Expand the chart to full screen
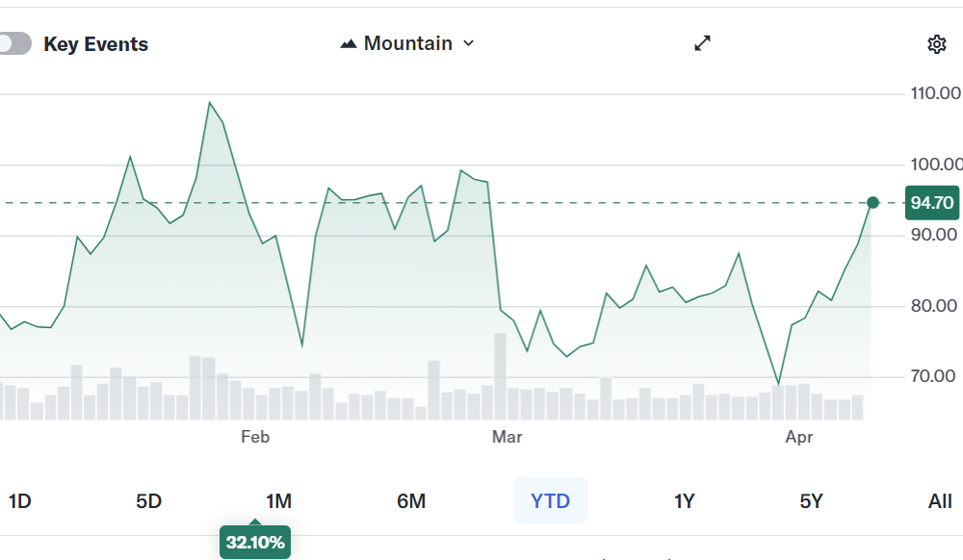The image size is (963, 560). coord(703,43)
